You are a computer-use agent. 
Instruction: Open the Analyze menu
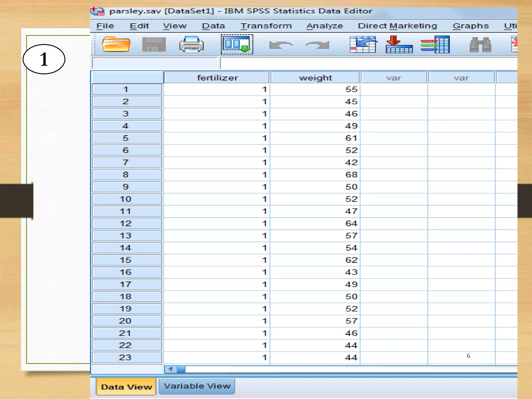pos(324,26)
